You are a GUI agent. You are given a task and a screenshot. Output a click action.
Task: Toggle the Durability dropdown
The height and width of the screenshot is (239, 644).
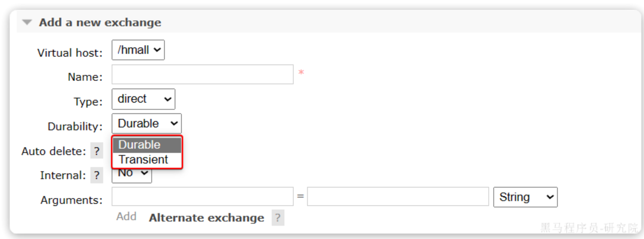[x=146, y=124]
